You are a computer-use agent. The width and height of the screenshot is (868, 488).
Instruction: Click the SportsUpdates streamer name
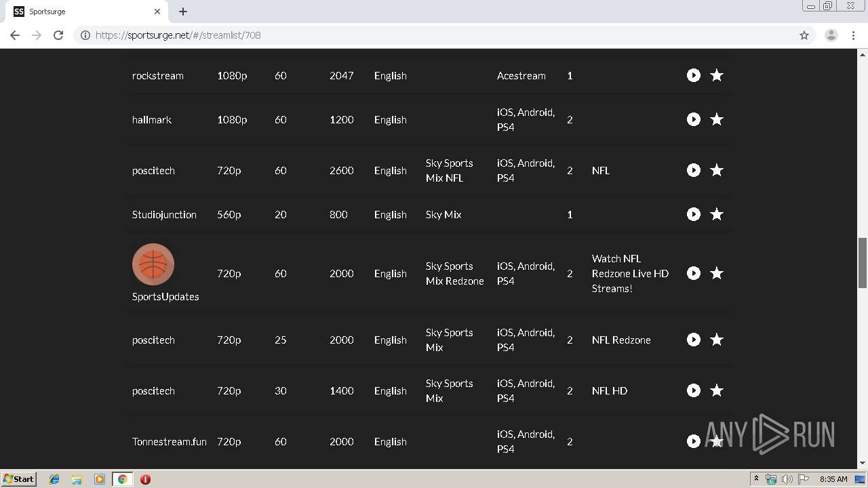click(x=165, y=296)
